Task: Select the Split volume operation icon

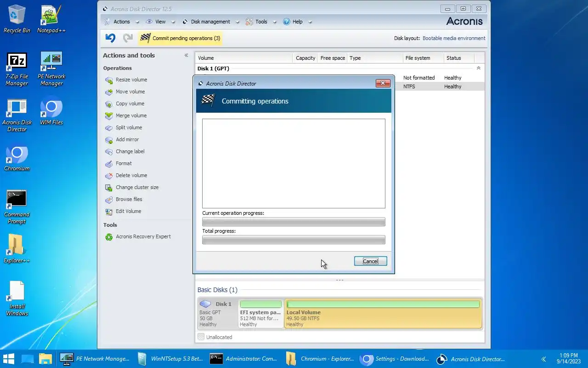Action: click(109, 128)
